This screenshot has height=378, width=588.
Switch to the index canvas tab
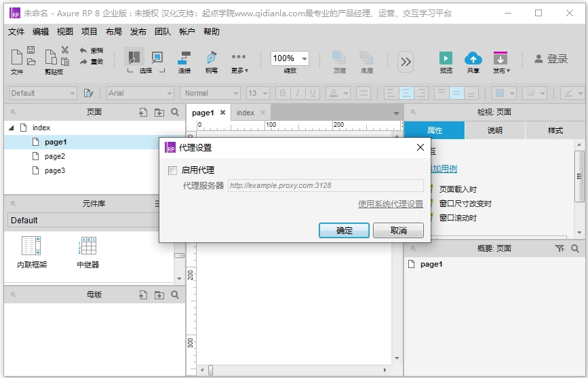point(246,113)
